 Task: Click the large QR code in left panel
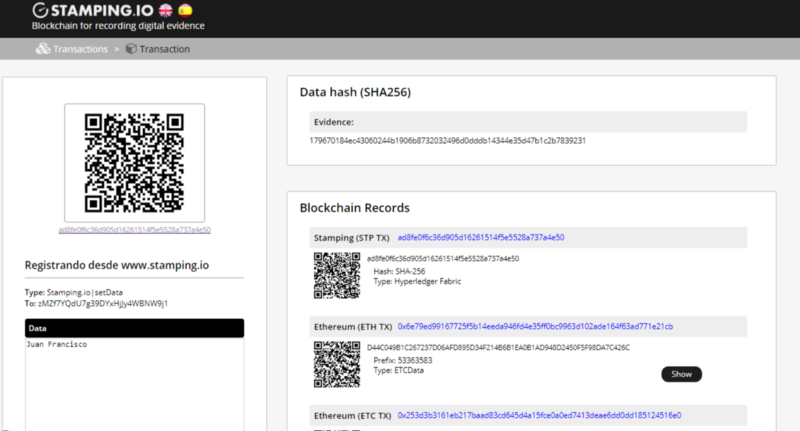(134, 163)
